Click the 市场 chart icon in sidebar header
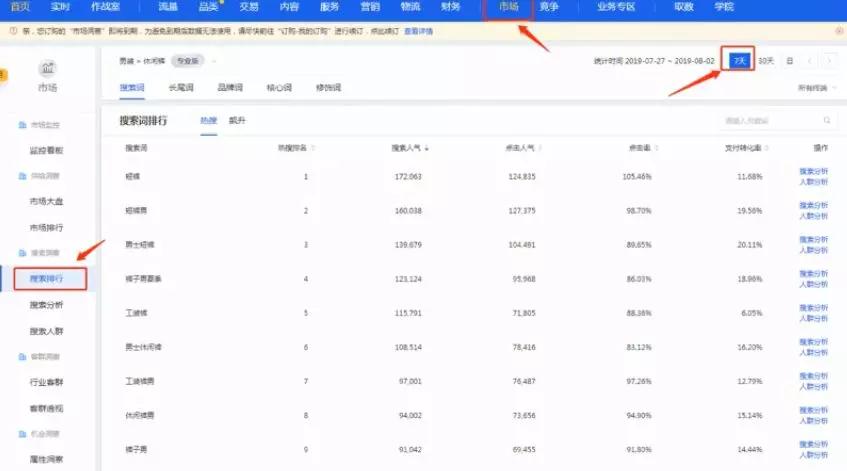 click(x=48, y=68)
